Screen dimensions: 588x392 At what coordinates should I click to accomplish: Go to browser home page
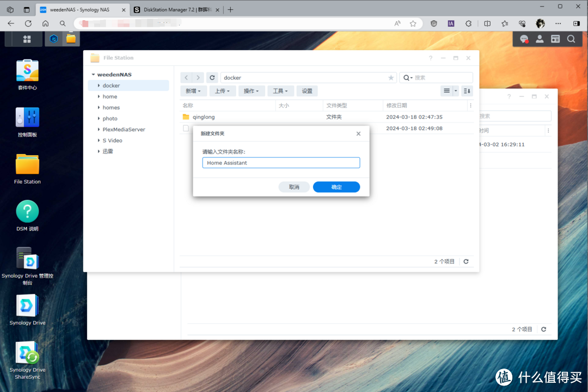[45, 23]
